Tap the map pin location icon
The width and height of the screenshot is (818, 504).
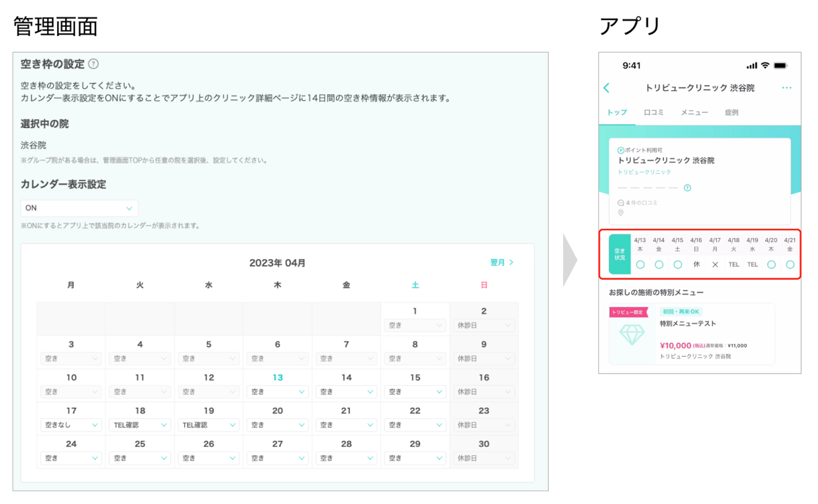tap(620, 213)
